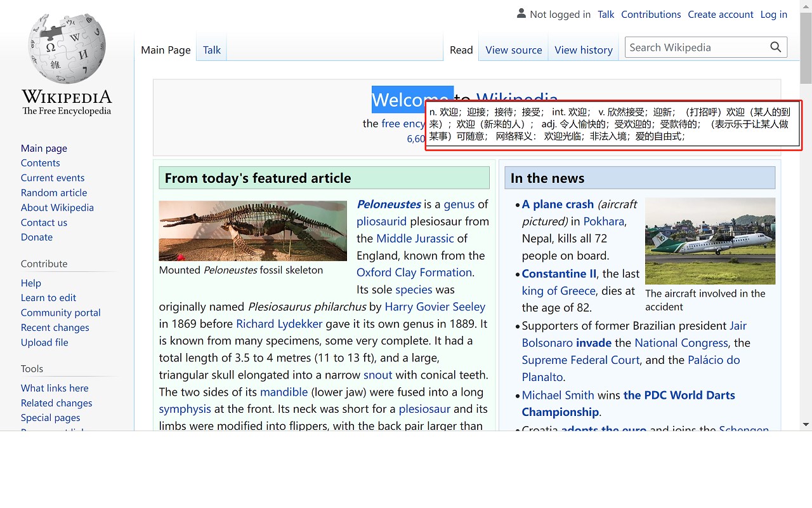812x508 pixels.
Task: Open the View history tab
Action: (584, 50)
